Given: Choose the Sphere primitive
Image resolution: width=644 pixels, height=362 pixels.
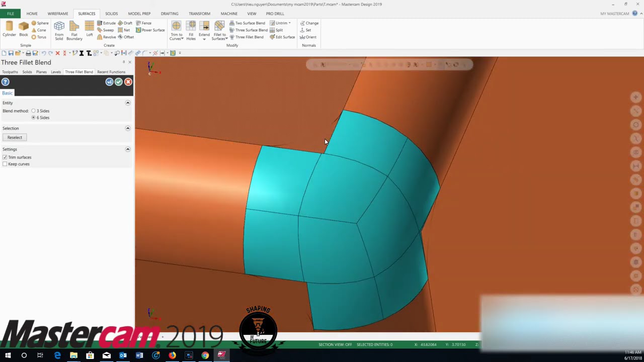Looking at the screenshot, I should [x=40, y=23].
